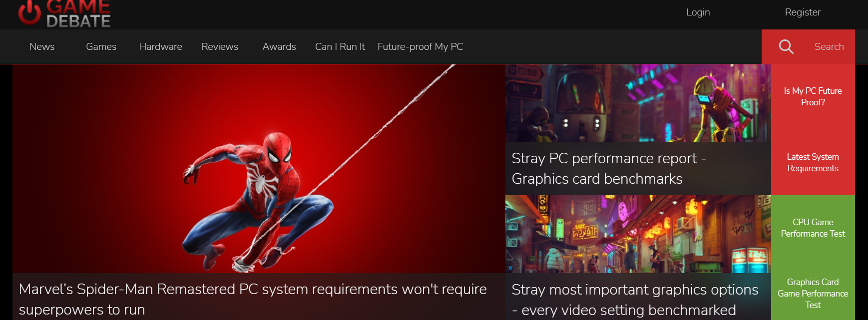Click the Register link

[803, 12]
